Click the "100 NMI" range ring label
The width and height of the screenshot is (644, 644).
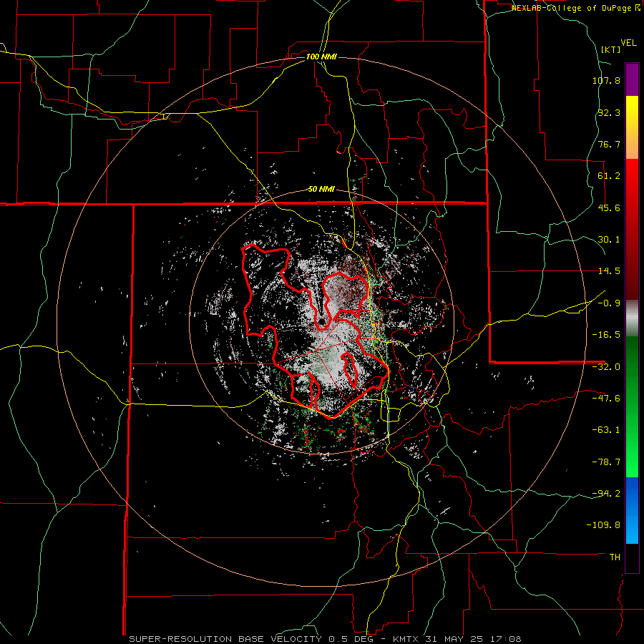pos(321,57)
